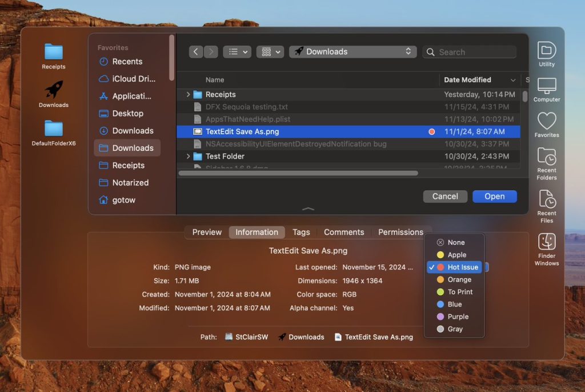Click the Search field
The height and width of the screenshot is (392, 585).
(474, 52)
